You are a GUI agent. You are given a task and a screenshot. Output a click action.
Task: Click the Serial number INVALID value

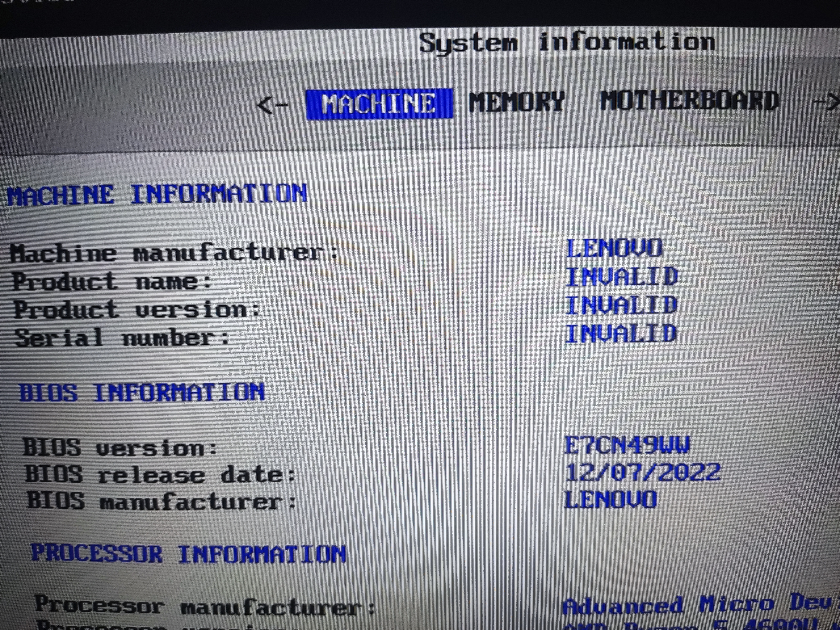point(621,334)
